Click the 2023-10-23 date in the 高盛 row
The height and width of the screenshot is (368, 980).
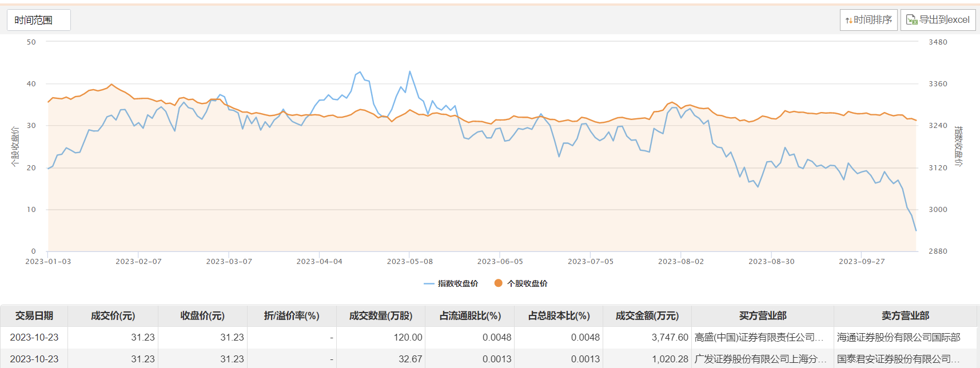click(34, 338)
